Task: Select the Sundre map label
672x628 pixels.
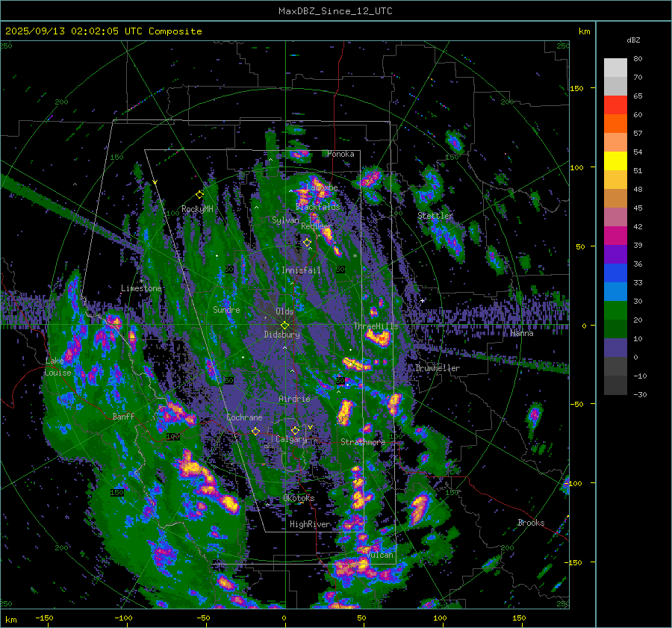Action: click(x=226, y=310)
